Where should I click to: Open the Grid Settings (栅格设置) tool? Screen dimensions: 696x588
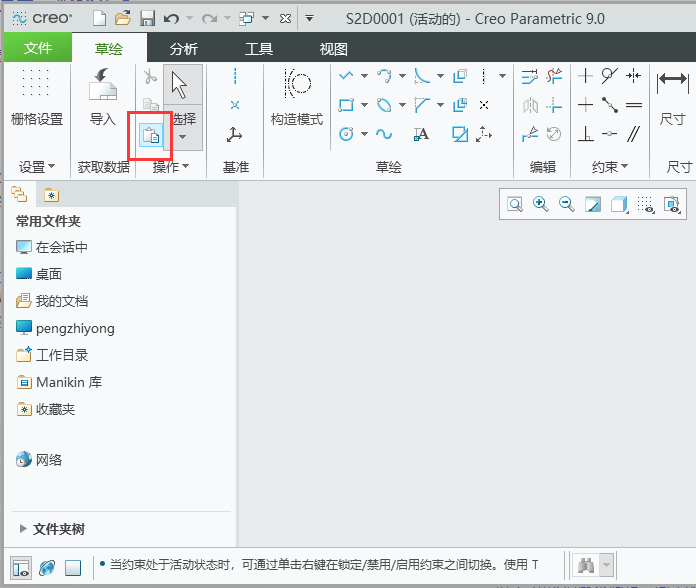click(37, 98)
